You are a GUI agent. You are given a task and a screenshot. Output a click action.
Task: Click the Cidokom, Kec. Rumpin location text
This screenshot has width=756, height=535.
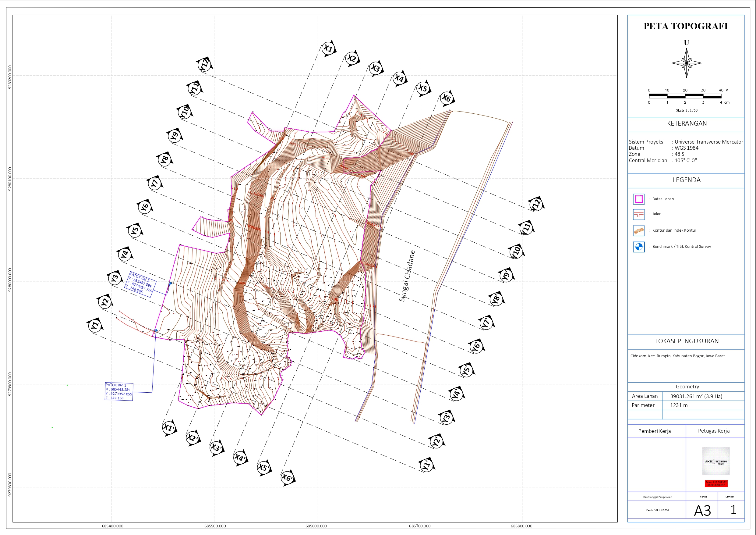pyautogui.click(x=677, y=356)
